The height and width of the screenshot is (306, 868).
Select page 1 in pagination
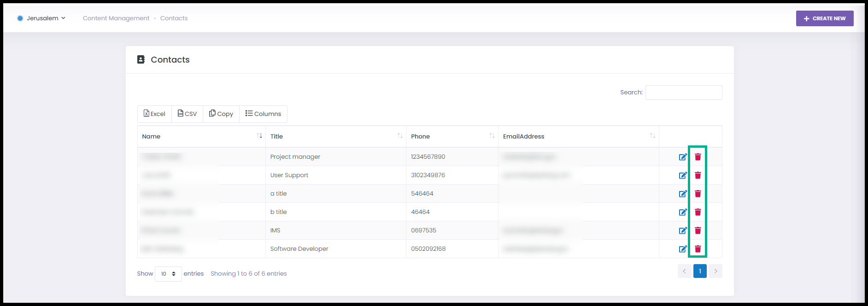pyautogui.click(x=700, y=271)
